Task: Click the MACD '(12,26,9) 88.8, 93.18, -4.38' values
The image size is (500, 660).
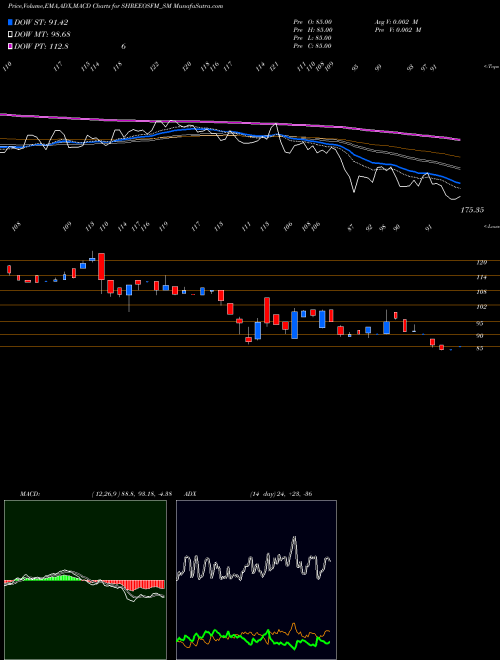Action: pos(131,494)
